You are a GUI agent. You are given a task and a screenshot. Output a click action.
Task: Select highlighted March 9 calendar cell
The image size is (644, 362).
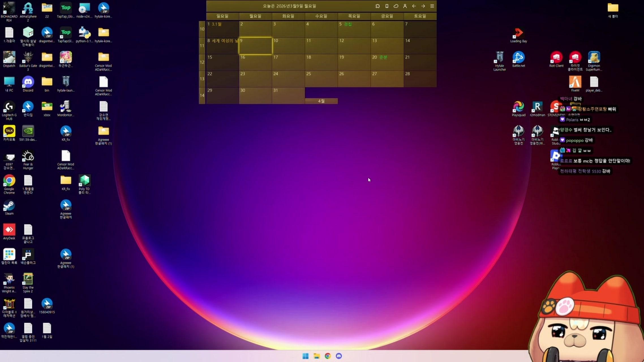255,46
